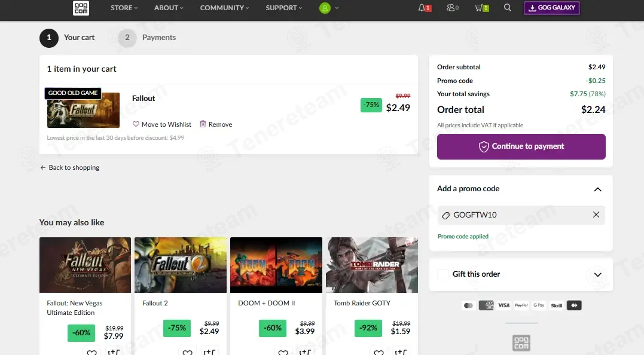Open the friends icon in header
Screen dimensions: 644x355
click(450, 7)
